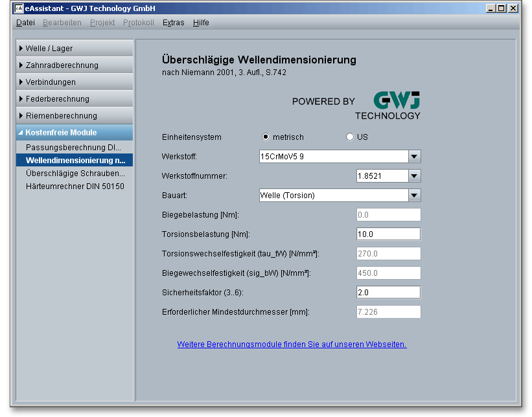Screen dimensions: 532x417
Task: Select the metrisch unit system radio button
Action: pos(266,137)
